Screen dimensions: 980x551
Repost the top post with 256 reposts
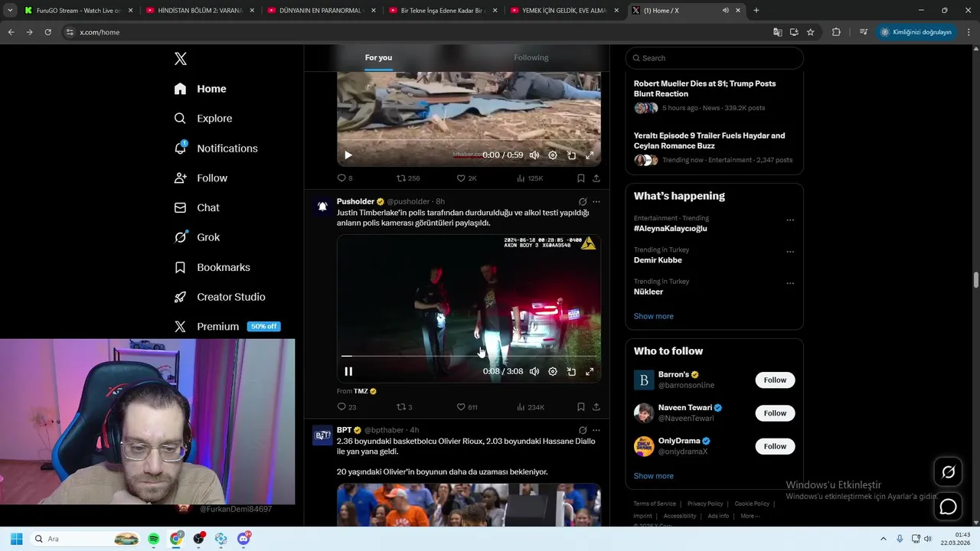coord(408,178)
